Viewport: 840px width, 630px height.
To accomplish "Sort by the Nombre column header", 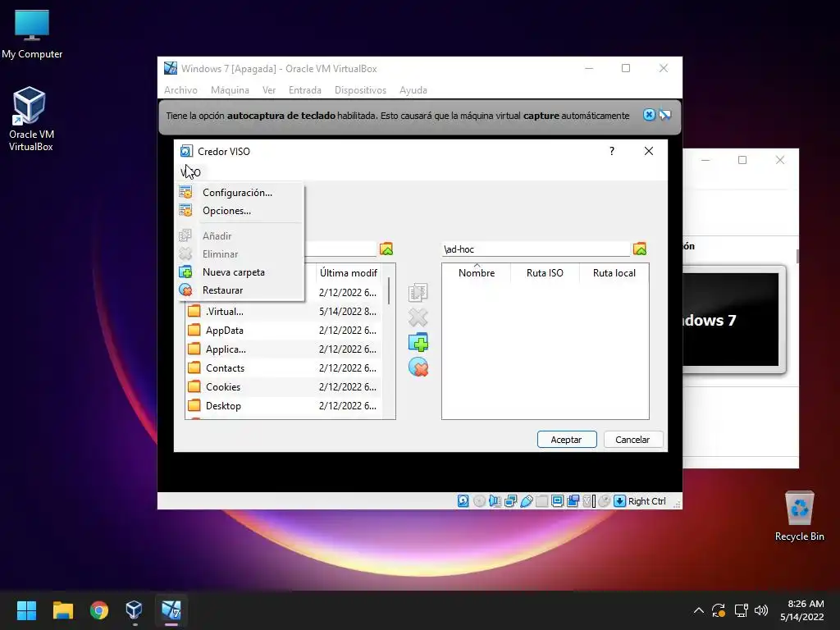I will [477, 272].
